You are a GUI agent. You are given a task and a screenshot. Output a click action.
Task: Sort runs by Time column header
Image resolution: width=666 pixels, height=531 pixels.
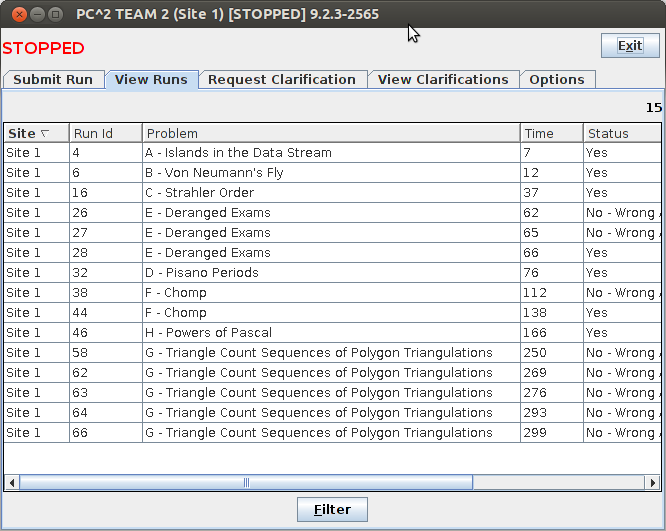click(550, 133)
